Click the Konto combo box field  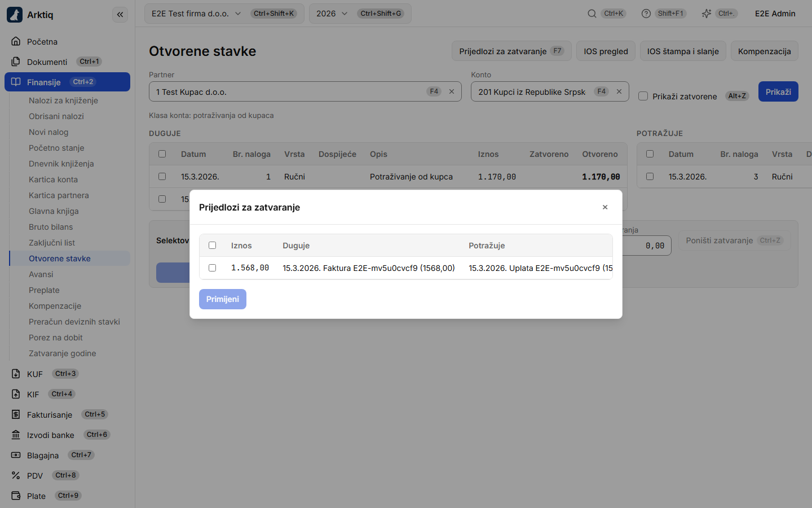[550, 91]
